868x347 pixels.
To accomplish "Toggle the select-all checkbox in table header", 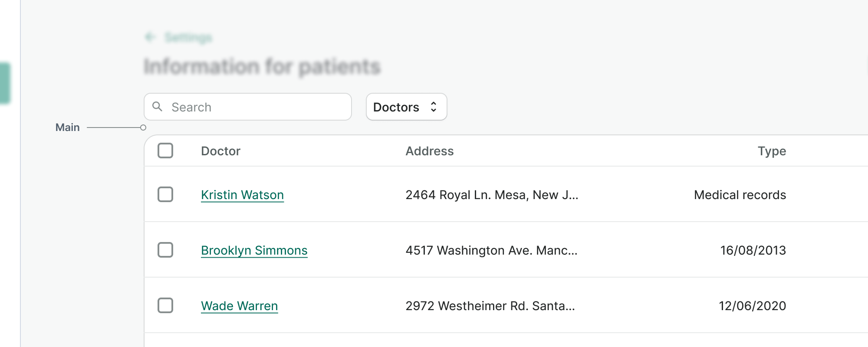I will click(165, 151).
